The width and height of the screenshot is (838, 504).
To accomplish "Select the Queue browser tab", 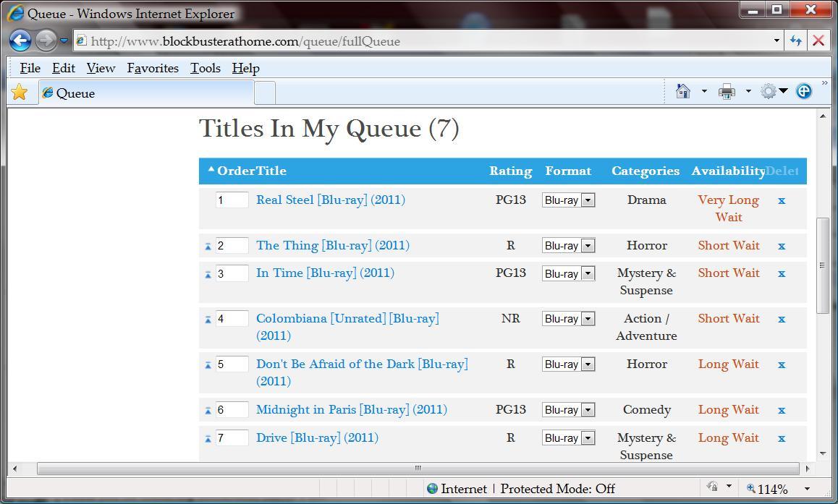I will (x=146, y=93).
